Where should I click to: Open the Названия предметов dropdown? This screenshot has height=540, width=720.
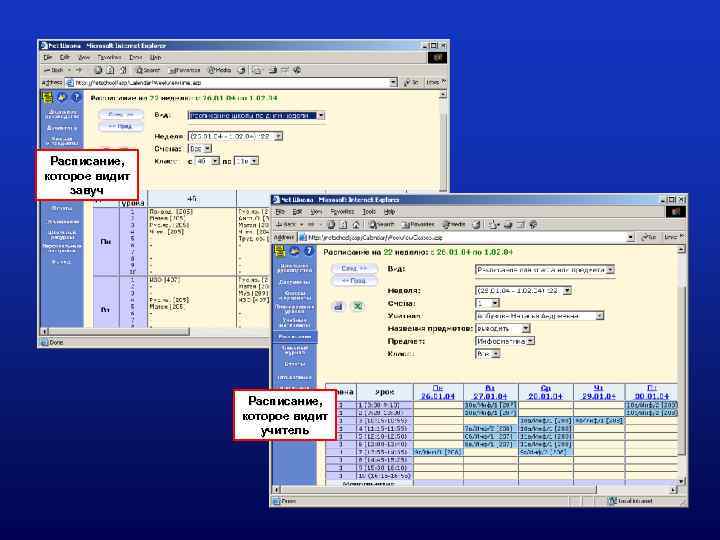tap(526, 329)
